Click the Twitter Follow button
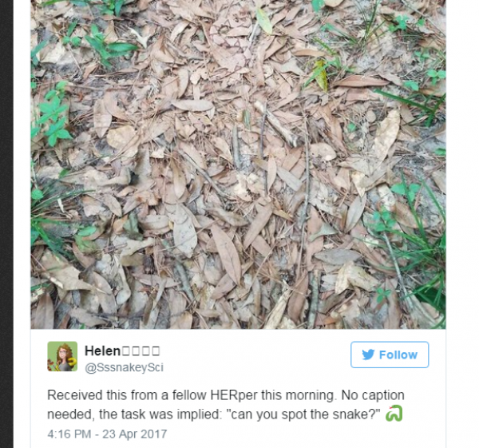The image size is (479, 448). tap(390, 355)
